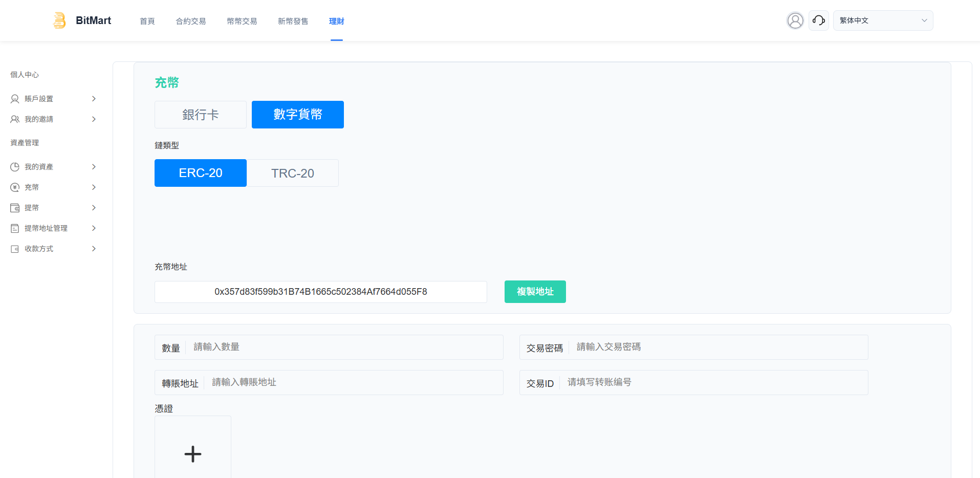Focus the 請輸入數量 amount input field
The image size is (980, 478).
tap(343, 347)
